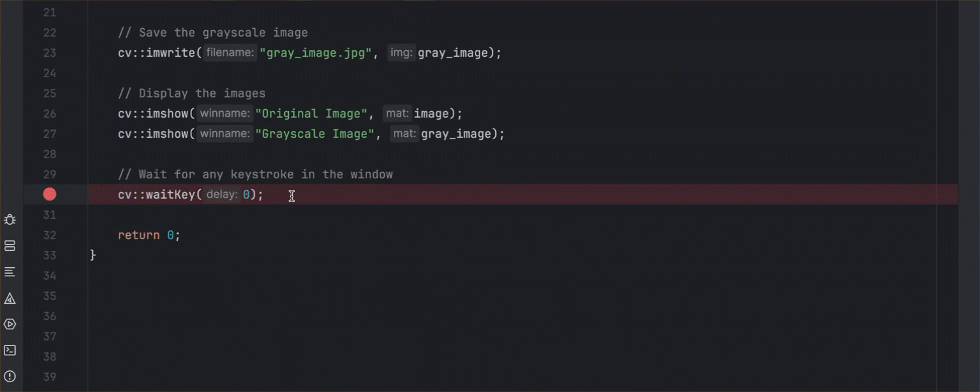Click the editor's right-edge scrollbar strip

click(x=968, y=196)
